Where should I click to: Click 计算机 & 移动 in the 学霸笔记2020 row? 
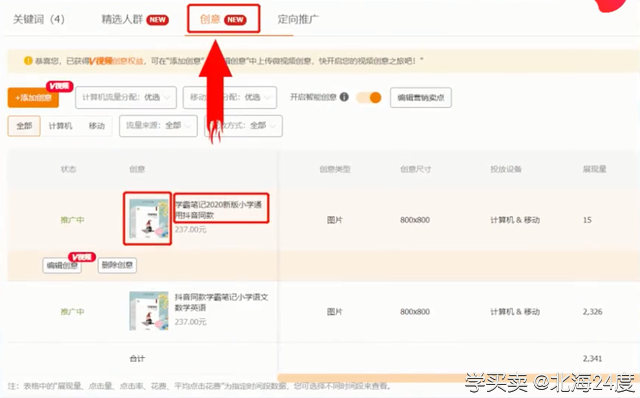tap(515, 220)
